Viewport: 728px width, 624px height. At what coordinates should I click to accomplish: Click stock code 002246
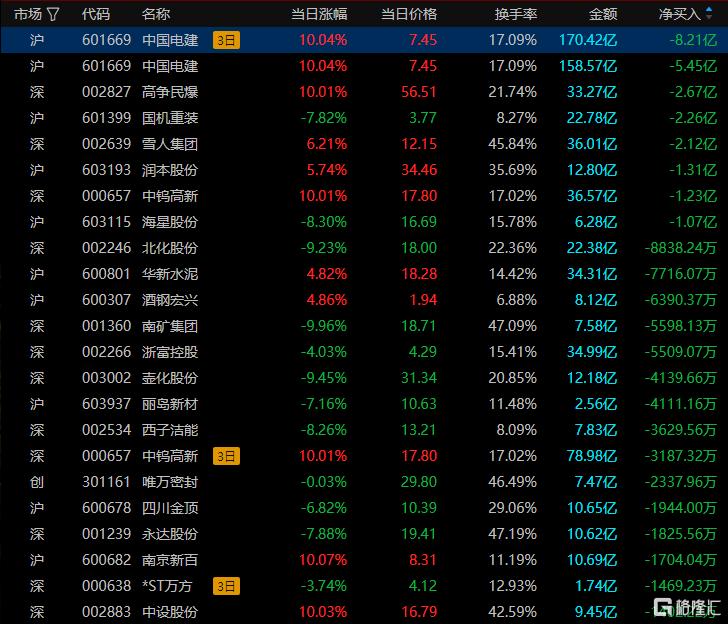106,248
